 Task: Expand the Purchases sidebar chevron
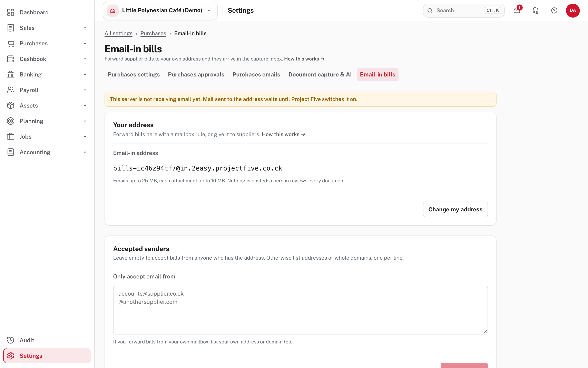click(x=85, y=43)
